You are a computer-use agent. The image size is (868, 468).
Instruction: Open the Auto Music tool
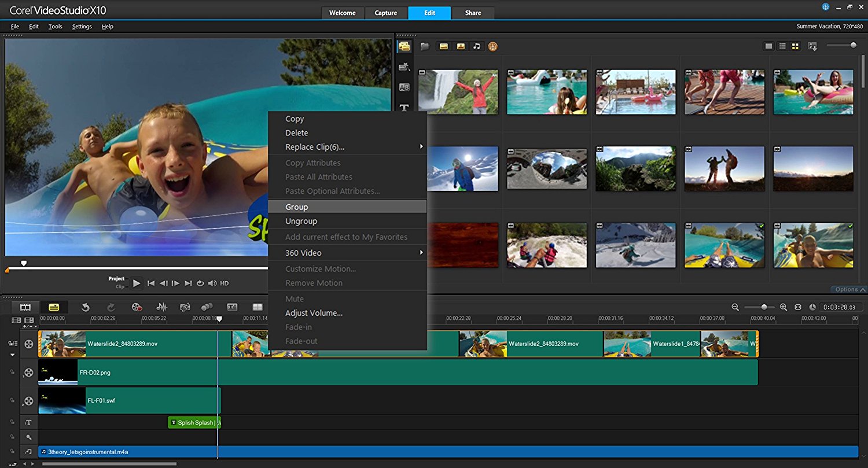click(x=185, y=307)
